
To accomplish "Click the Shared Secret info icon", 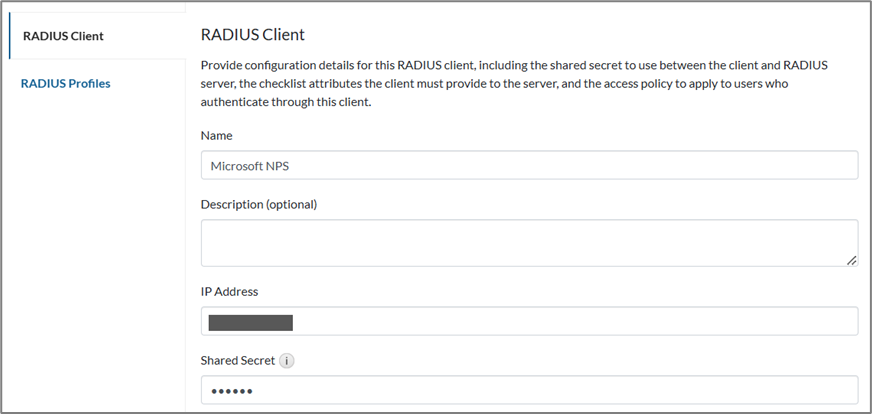I will (286, 361).
